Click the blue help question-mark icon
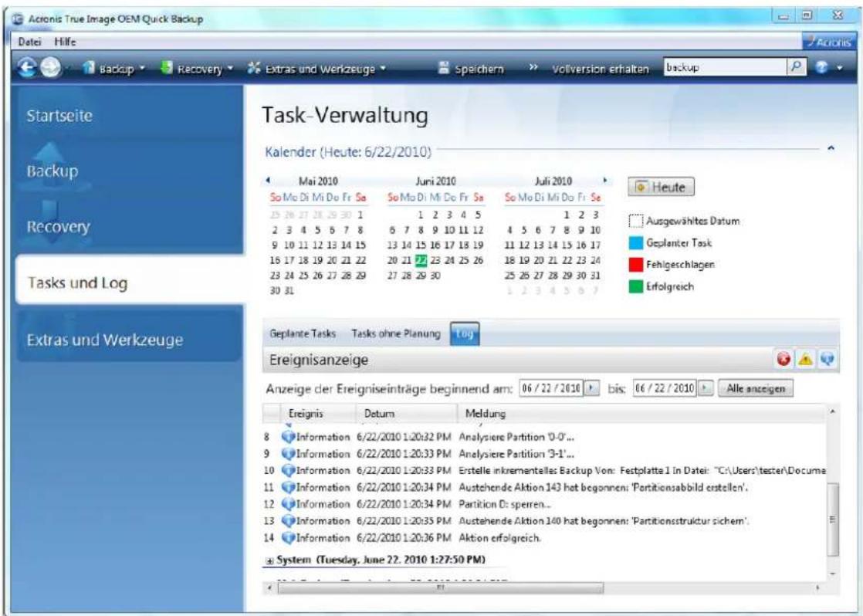The width and height of the screenshot is (863, 616). [x=822, y=67]
